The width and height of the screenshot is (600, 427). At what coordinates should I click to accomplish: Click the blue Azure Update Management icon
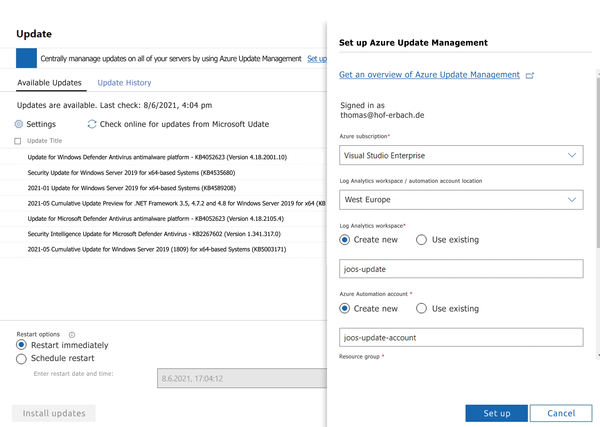tap(26, 58)
